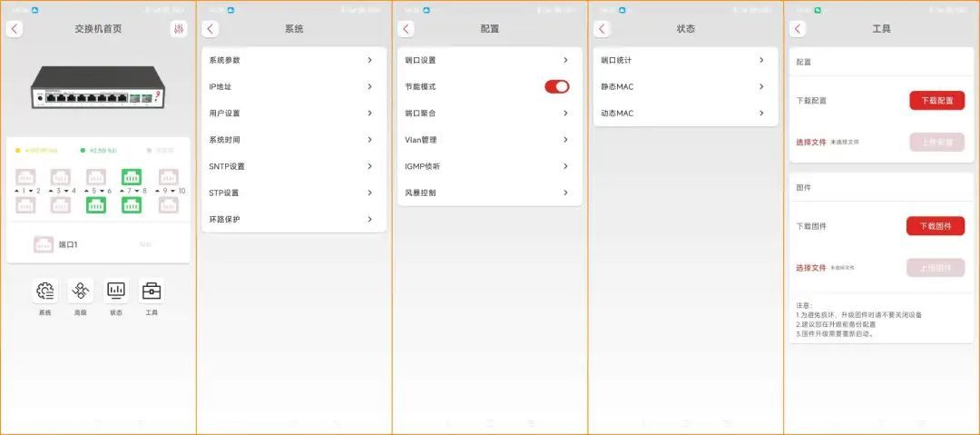Expand the 端口设置 row chevron

pyautogui.click(x=565, y=60)
